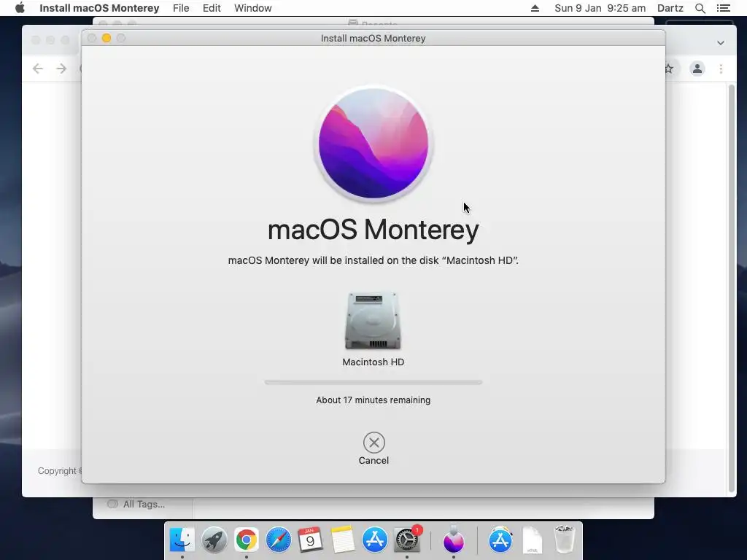
Task: Open the HTML document in the Dock
Action: pyautogui.click(x=532, y=540)
